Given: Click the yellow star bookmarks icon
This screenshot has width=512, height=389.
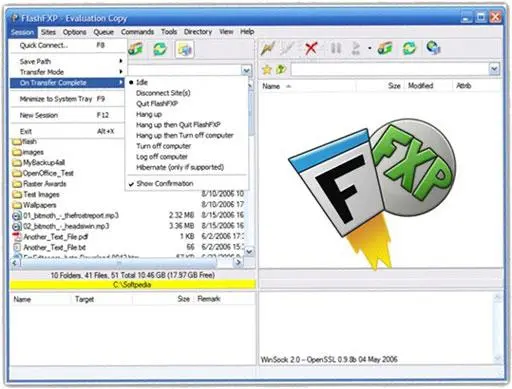Looking at the screenshot, I should pyautogui.click(x=267, y=70).
